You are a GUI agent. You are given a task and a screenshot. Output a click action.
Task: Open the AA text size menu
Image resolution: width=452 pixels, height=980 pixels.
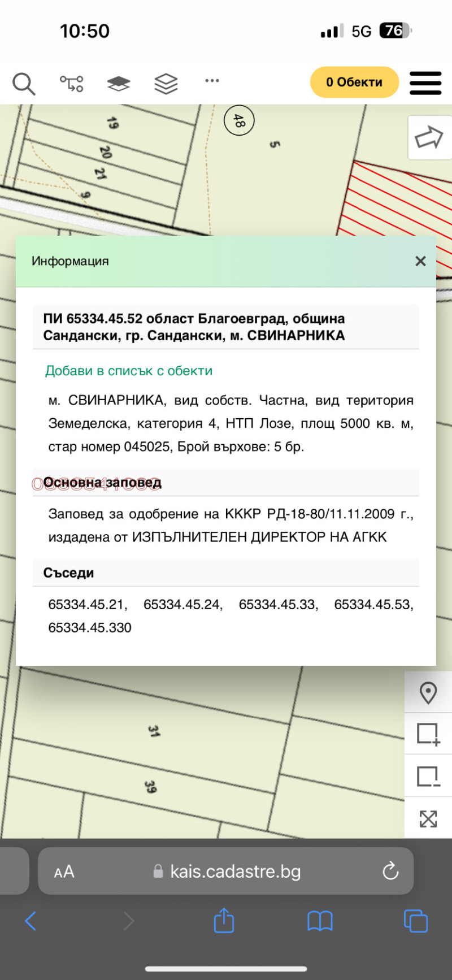(64, 872)
